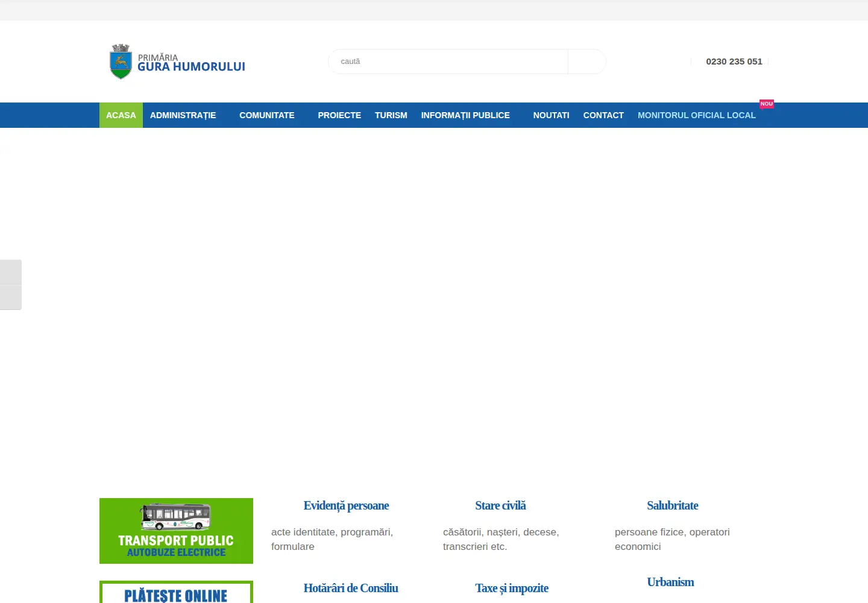Go to PROIECTE page
Screen dimensions: 868x603
[339, 115]
